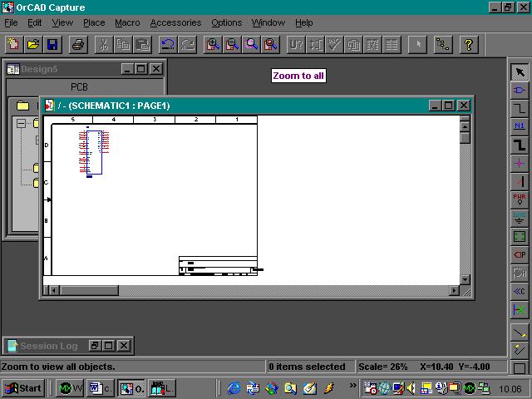
Task: Collapse the design tree root node
Action: coord(21,124)
